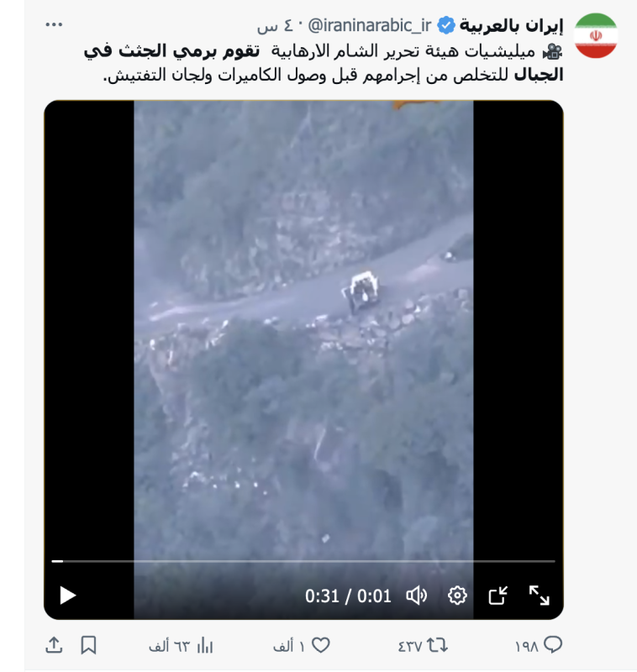This screenshot has width=637, height=672.
Task: View post analytics bar chart icon
Action: [181, 645]
